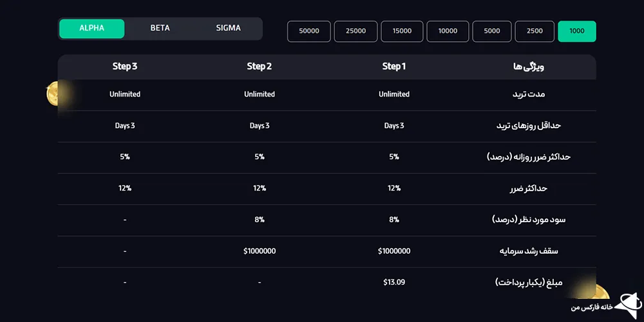Click the Unlimited value under Step 1
Image resolution: width=644 pixels, height=322 pixels.
point(394,94)
